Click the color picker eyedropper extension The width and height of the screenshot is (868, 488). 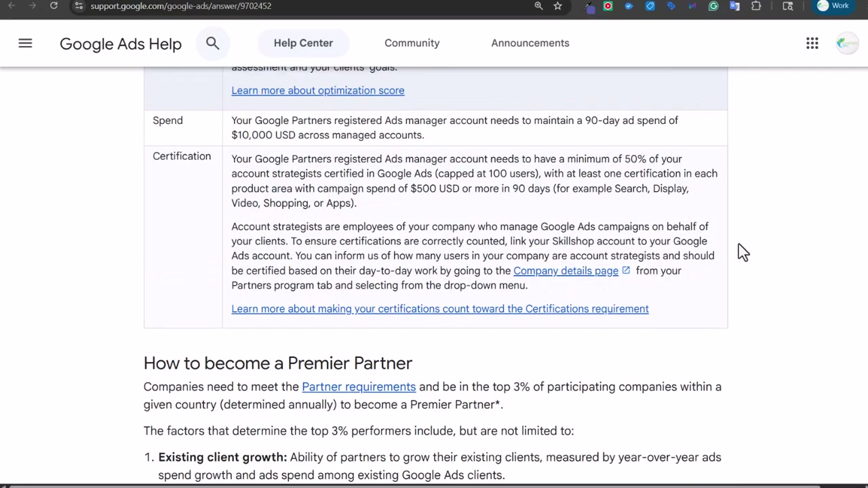point(589,6)
